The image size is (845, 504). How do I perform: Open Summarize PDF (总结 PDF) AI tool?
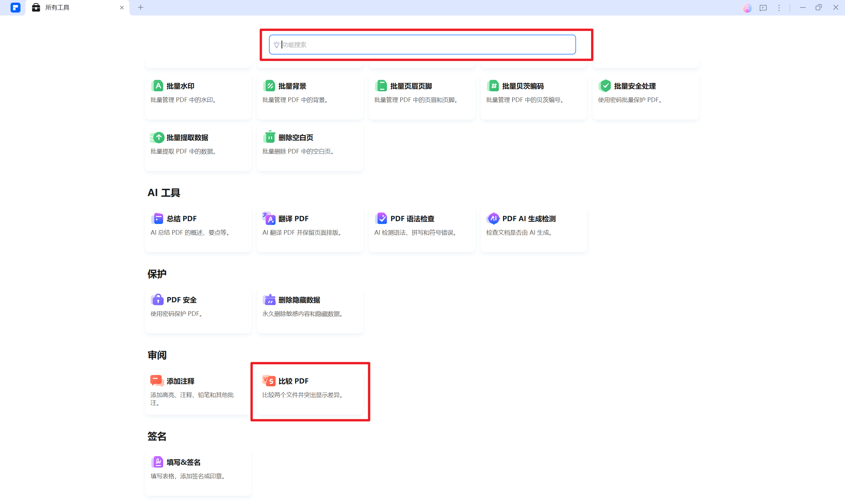[x=181, y=219]
